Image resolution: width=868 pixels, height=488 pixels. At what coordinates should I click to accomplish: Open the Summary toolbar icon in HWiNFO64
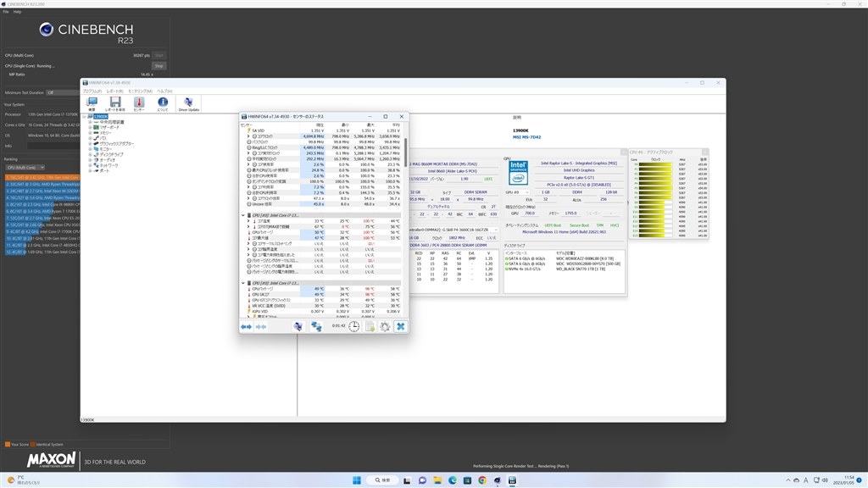click(x=92, y=103)
